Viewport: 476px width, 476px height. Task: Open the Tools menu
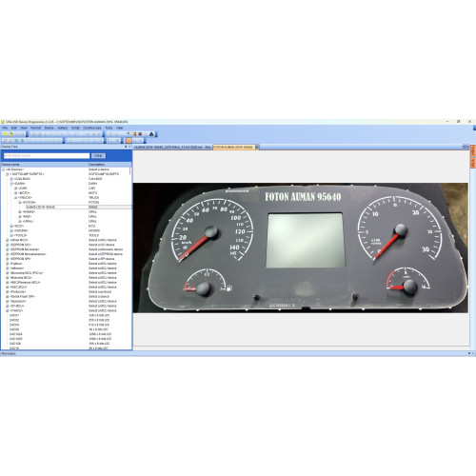tap(109, 128)
